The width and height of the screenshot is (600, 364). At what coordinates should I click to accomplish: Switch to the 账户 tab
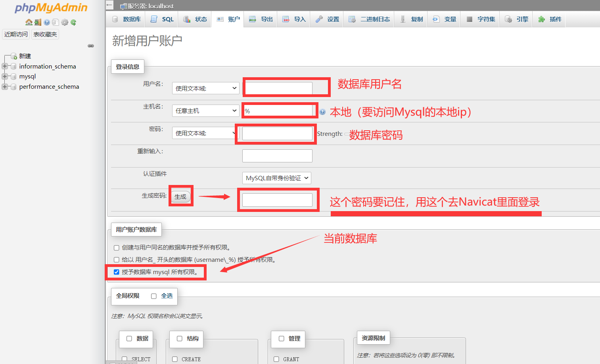click(228, 19)
